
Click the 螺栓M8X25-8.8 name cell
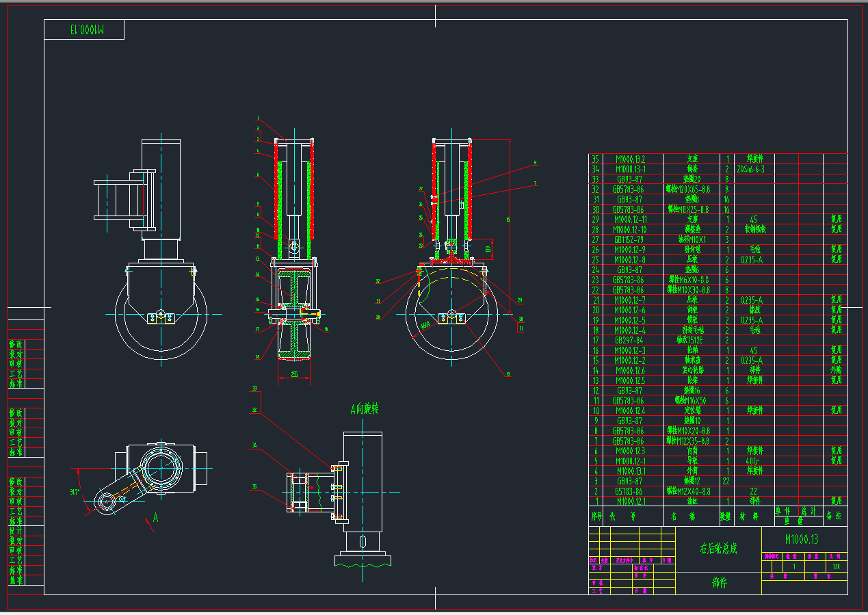(x=687, y=209)
